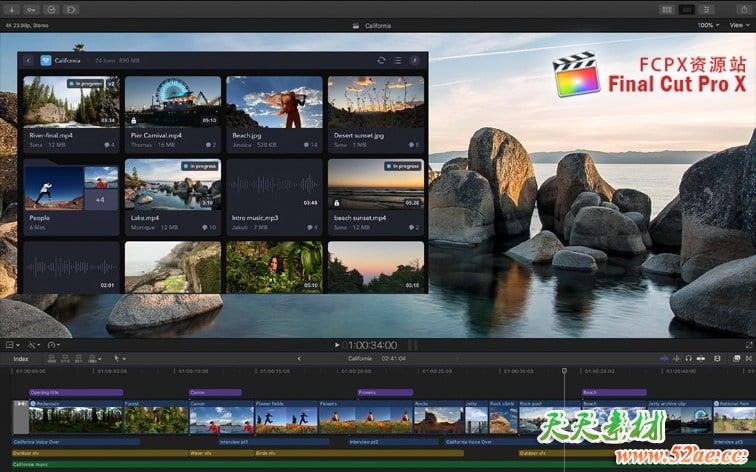This screenshot has height=472, width=756.
Task: Click the comment count on River-final.mp4
Action: coord(110,145)
